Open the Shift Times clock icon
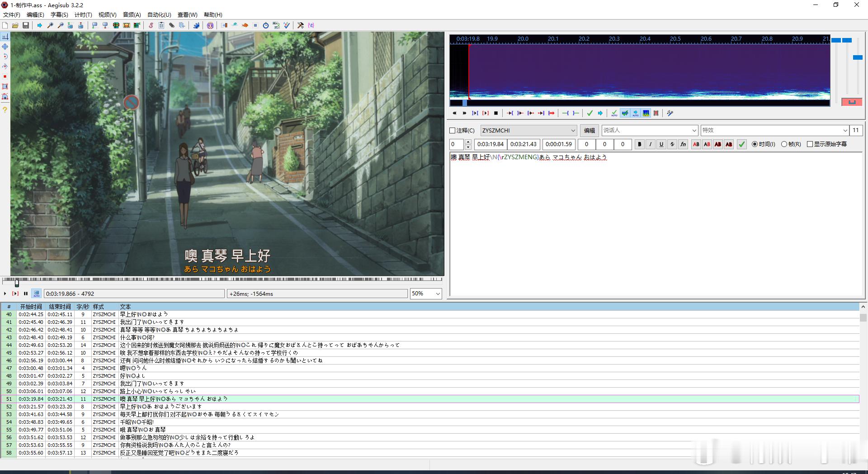The width and height of the screenshot is (868, 474). coord(266,25)
